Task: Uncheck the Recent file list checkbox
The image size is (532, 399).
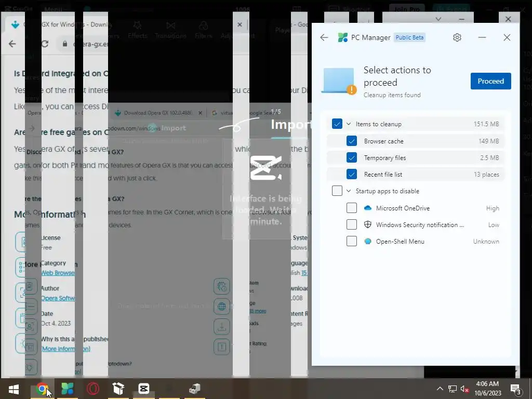Action: (352, 174)
